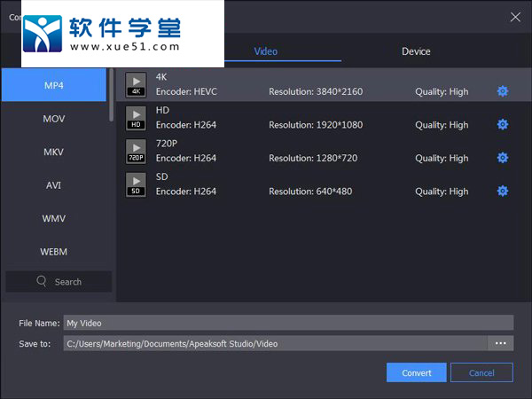
Task: Click the 4K format preset icon
Action: tap(136, 84)
